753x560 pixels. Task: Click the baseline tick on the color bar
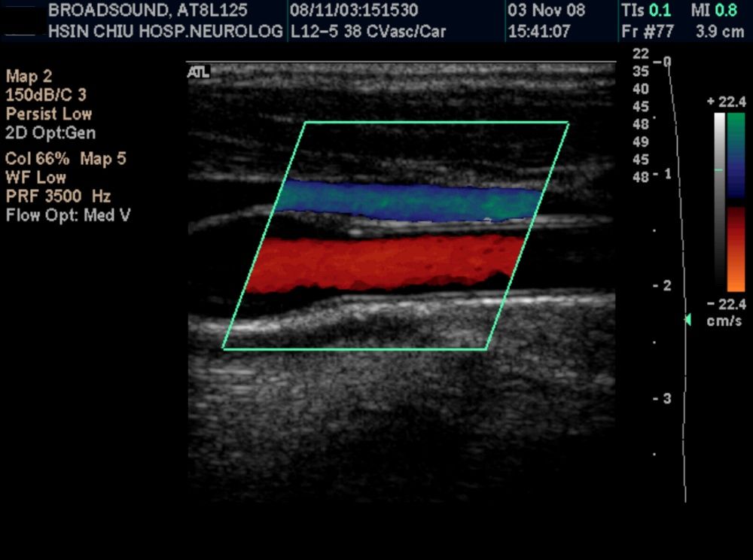[x=718, y=171]
